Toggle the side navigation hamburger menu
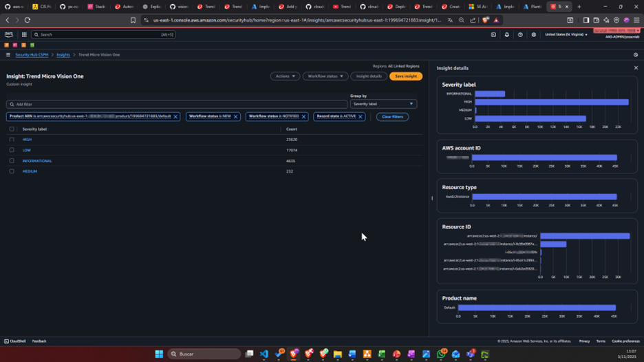The height and width of the screenshot is (362, 644). pos(8,55)
